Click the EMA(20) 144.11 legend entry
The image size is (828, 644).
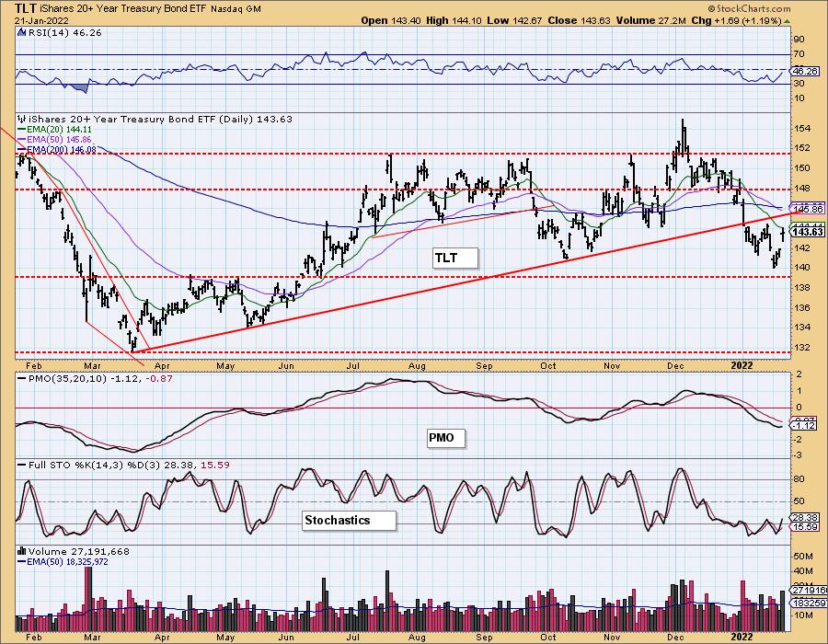55,130
